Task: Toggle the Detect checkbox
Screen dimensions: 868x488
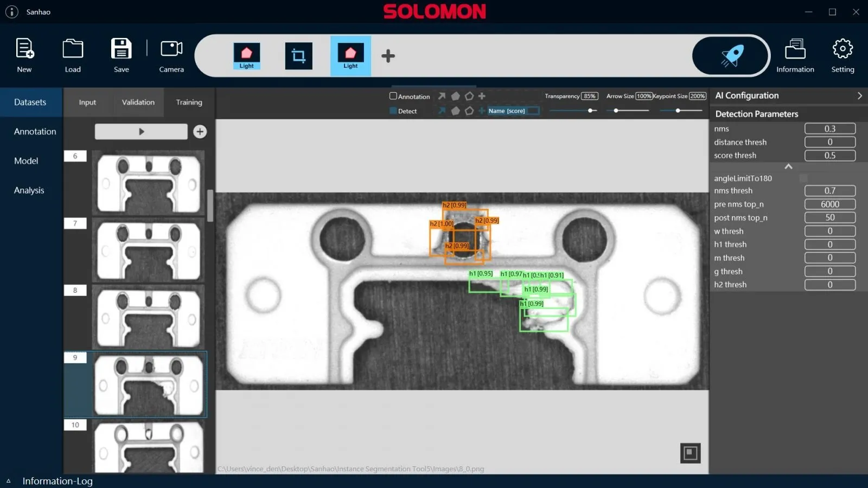Action: (393, 111)
